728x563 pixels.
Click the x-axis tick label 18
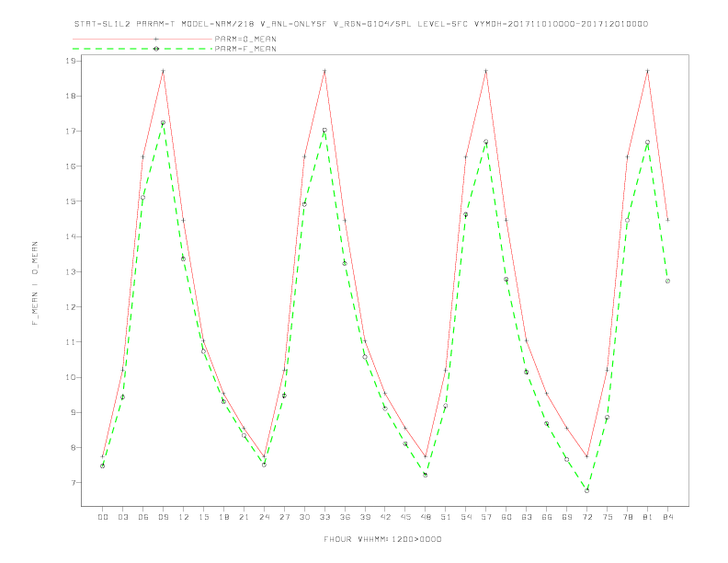tap(223, 517)
